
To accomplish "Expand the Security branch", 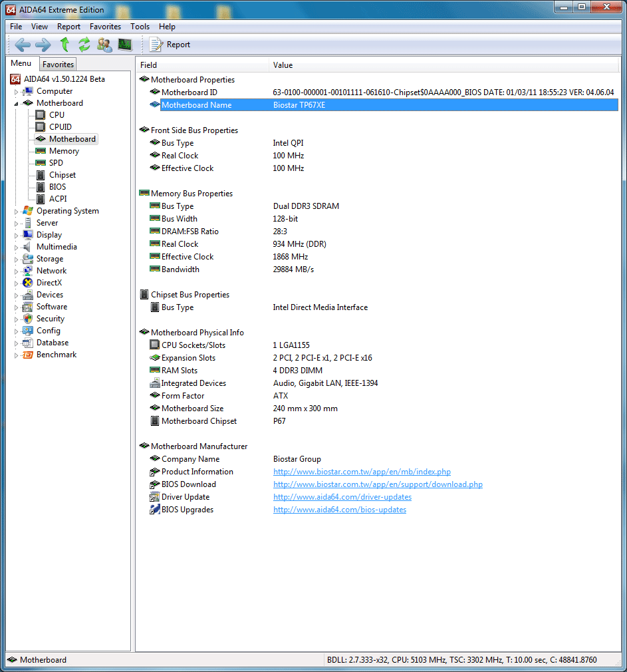I will pyautogui.click(x=16, y=319).
